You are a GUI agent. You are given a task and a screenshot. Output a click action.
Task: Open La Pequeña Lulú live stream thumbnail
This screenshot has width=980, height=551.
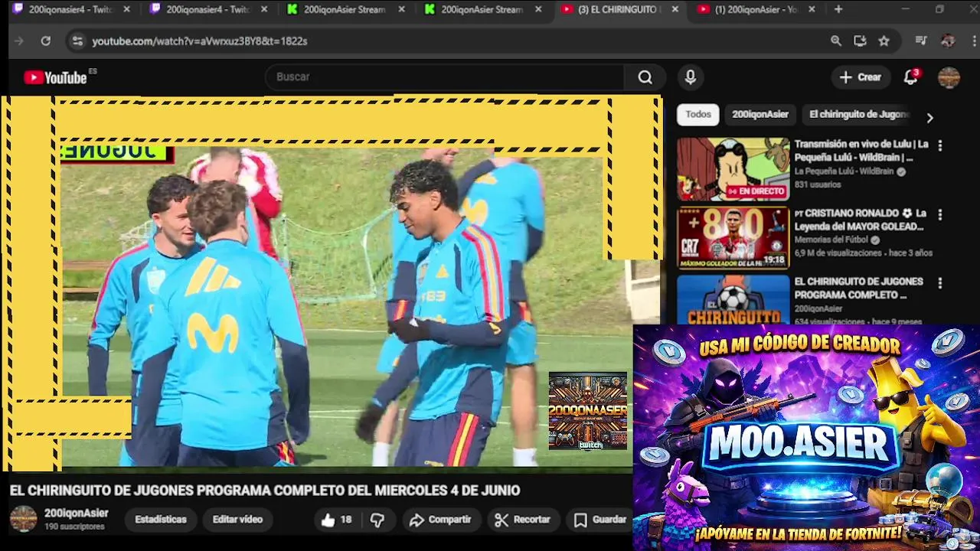click(733, 169)
